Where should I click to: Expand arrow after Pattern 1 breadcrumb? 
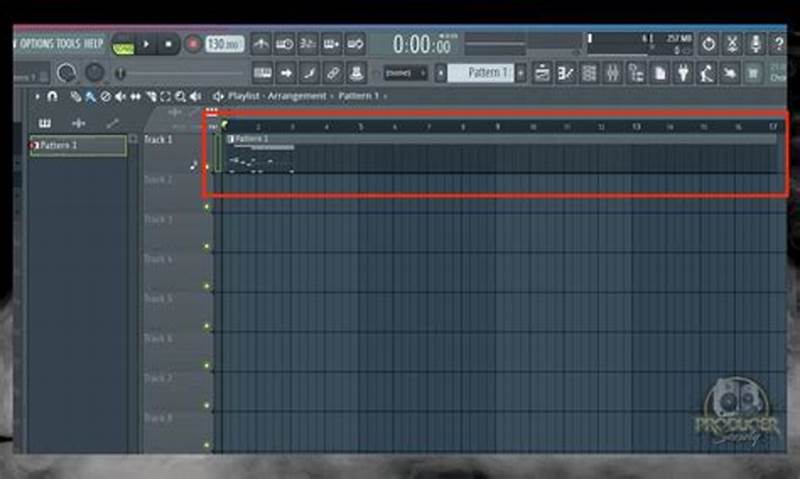pos(385,96)
